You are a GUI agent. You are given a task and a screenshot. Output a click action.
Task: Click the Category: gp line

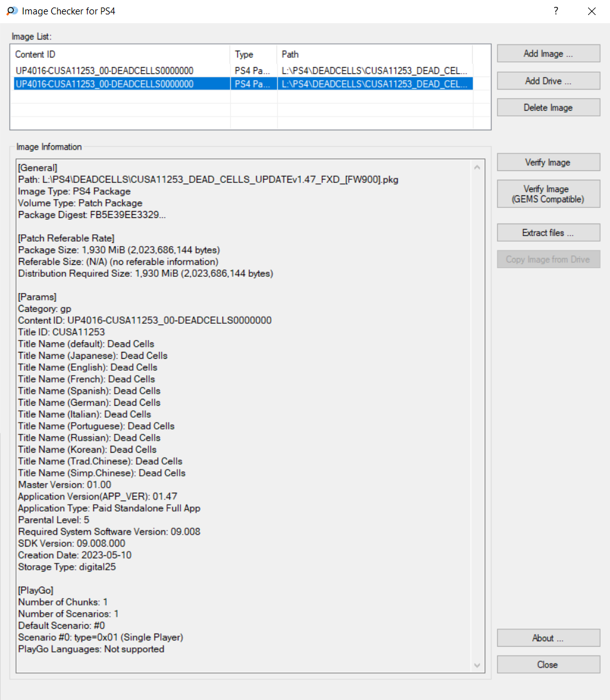44,309
